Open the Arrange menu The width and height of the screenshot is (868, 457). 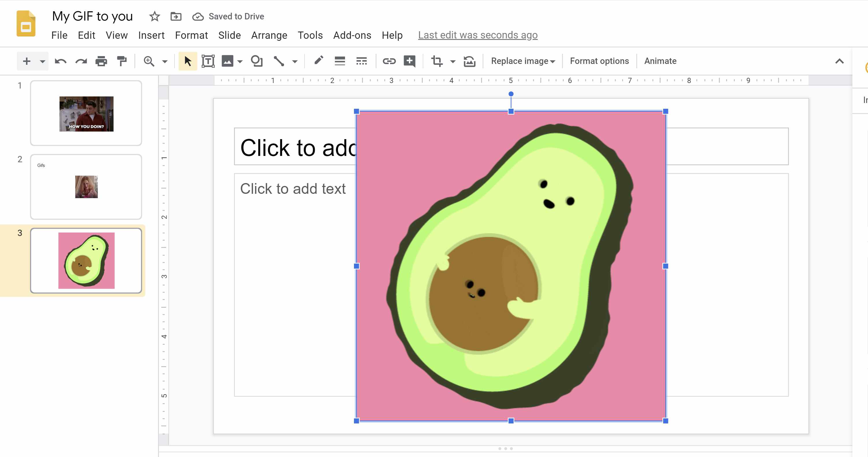[269, 35]
